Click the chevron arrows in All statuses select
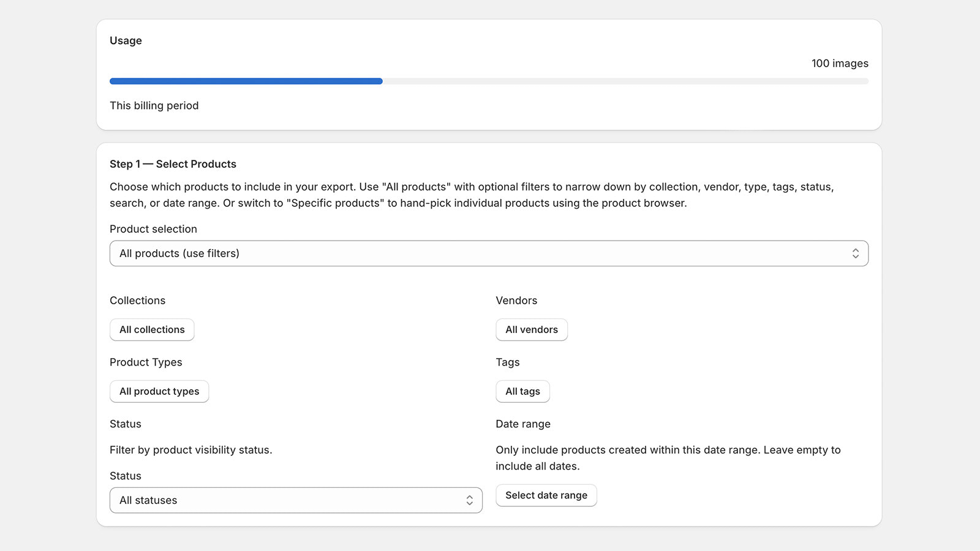Viewport: 980px width, 551px height. pyautogui.click(x=469, y=500)
